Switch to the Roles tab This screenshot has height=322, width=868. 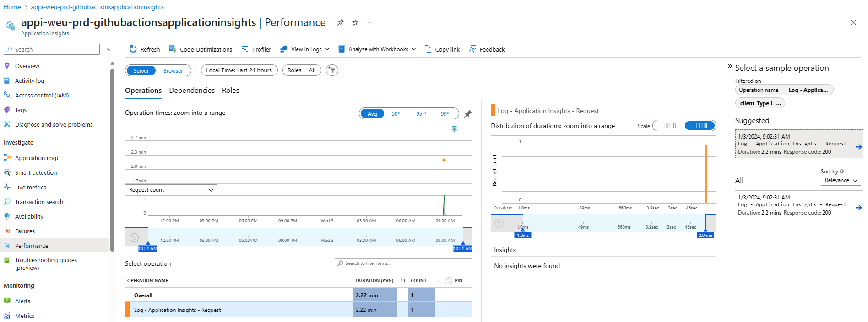(x=231, y=91)
